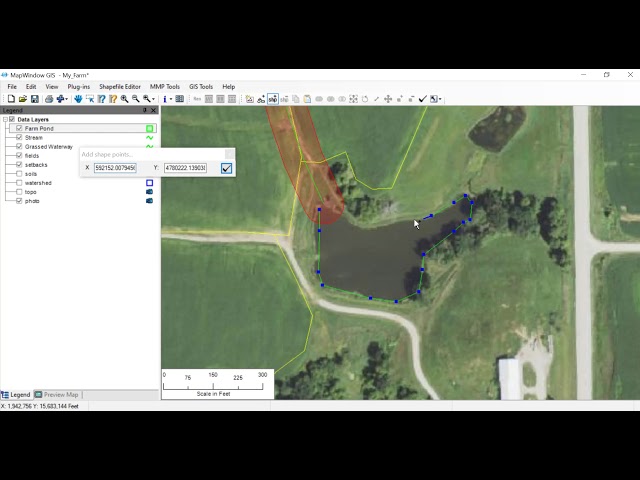Select the Zoom In magnifier

[x=124, y=99]
